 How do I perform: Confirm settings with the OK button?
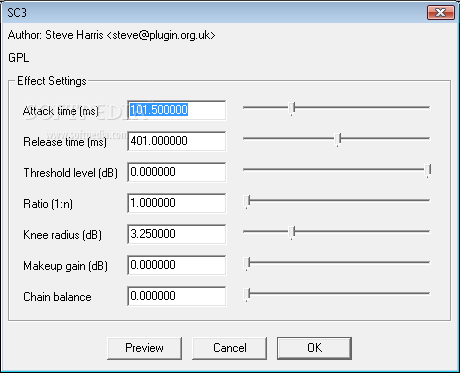tap(314, 348)
